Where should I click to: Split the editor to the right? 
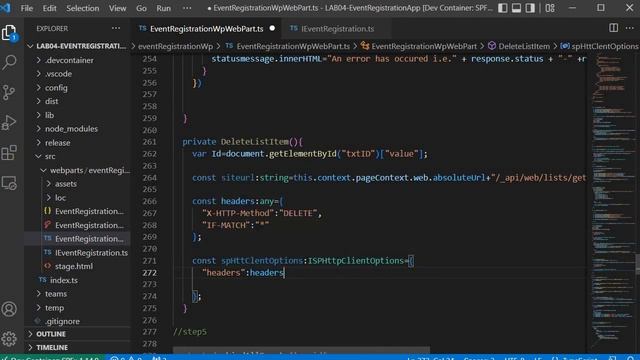click(x=613, y=28)
